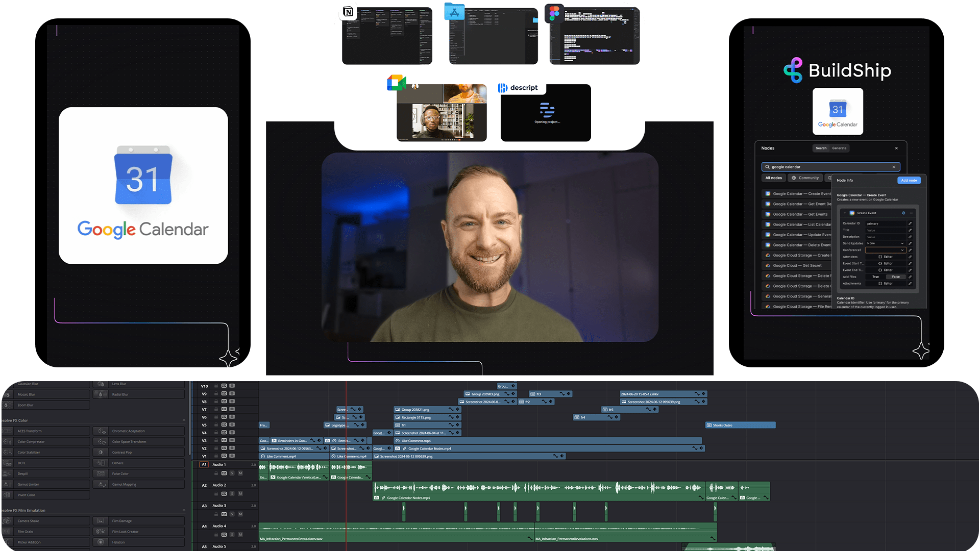Select Google Cloud — Get Secret node
This screenshot has height=551, width=980.
pyautogui.click(x=796, y=266)
